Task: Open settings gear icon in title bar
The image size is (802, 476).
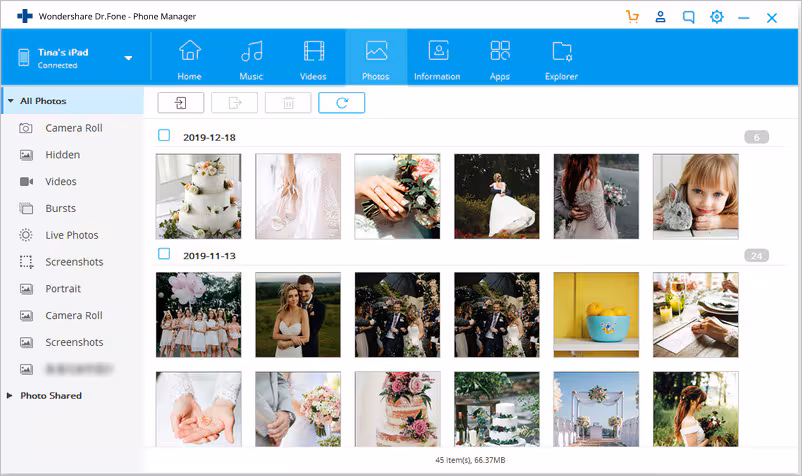Action: pyautogui.click(x=717, y=17)
